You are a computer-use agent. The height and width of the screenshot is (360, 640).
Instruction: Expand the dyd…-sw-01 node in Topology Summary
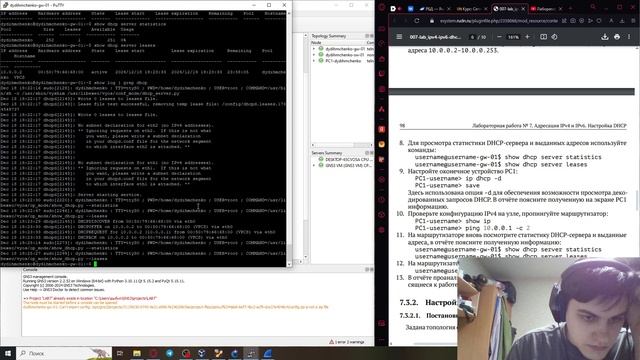pyautogui.click(x=314, y=55)
